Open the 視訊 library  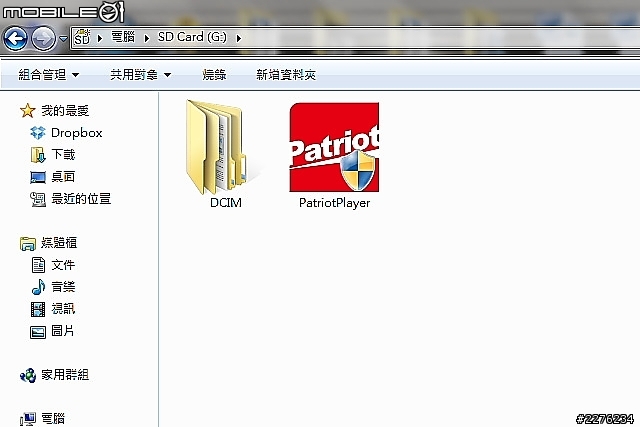click(63, 309)
